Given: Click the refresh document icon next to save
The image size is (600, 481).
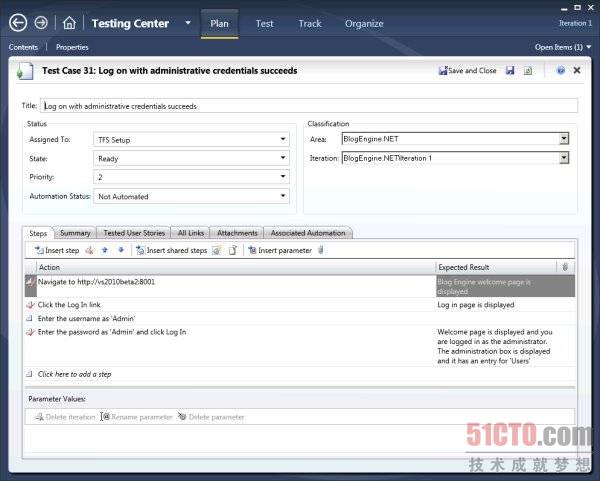Looking at the screenshot, I should (528, 70).
